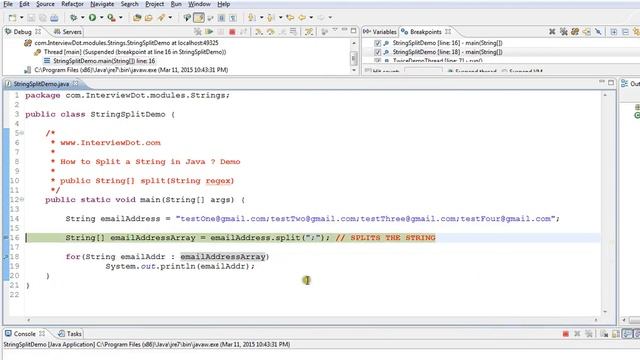Collapse the comment fold at line 5
This screenshot has height=360, width=640.
coord(22,133)
